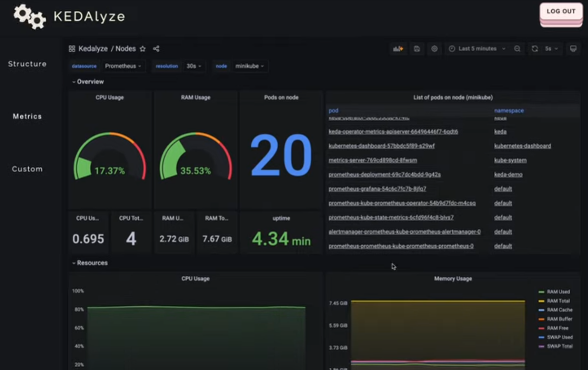Save the dashboard with disk icon
The height and width of the screenshot is (370, 588).
(x=417, y=49)
